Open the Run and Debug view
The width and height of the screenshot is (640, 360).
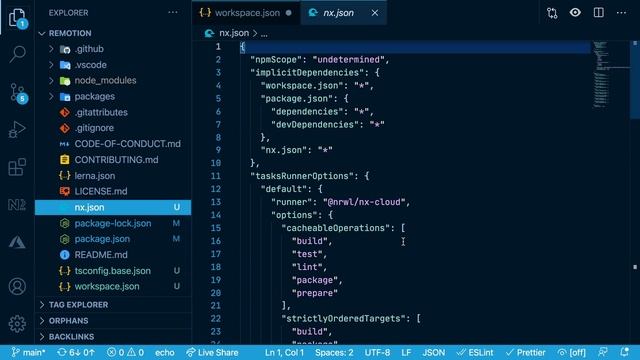click(x=17, y=129)
